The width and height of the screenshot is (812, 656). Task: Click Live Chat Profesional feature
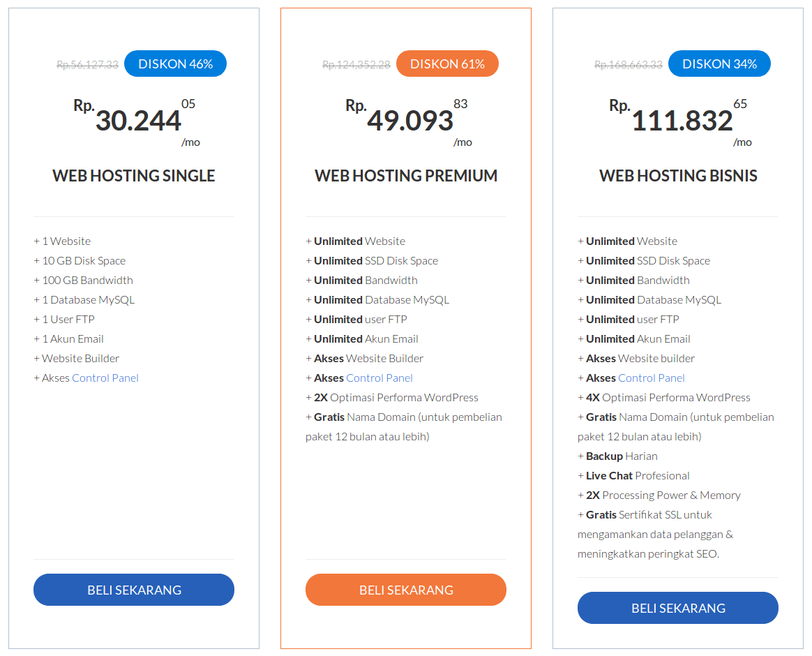(634, 476)
